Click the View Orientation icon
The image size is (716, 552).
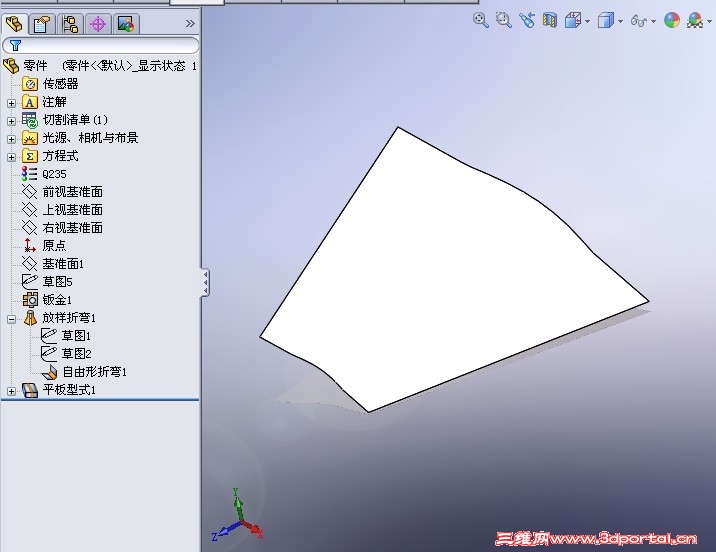click(x=573, y=21)
